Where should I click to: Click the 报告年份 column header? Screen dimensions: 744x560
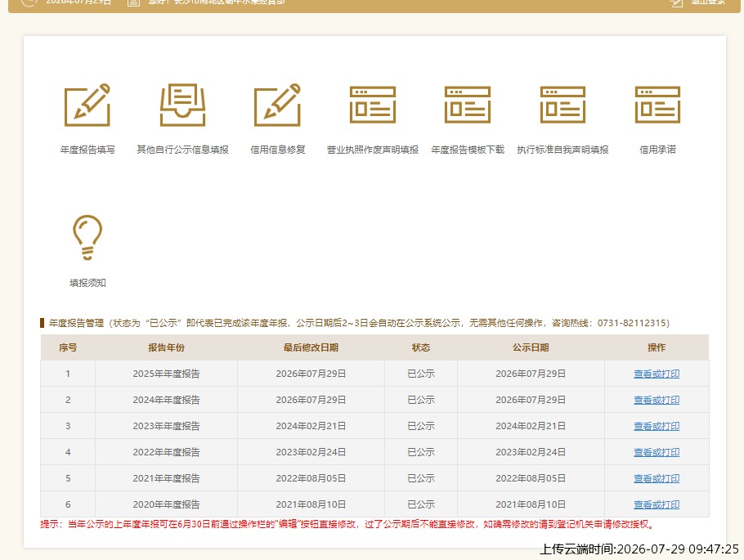click(166, 347)
